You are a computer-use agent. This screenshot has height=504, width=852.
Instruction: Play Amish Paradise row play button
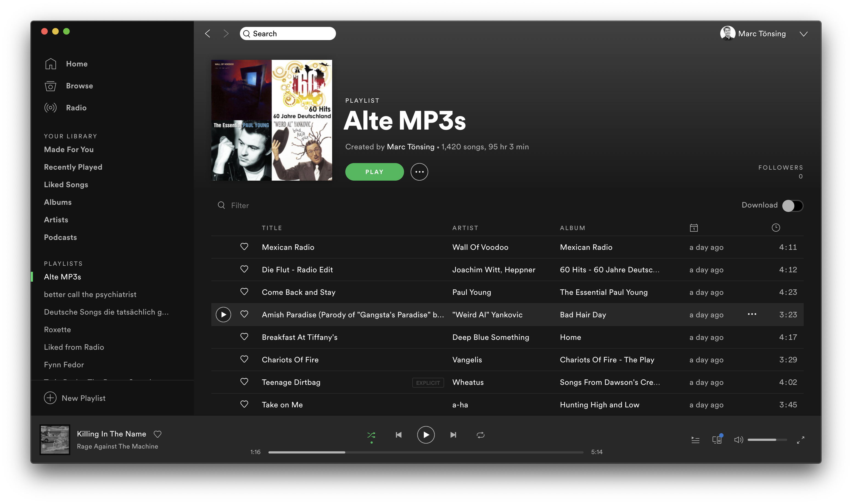(x=223, y=315)
